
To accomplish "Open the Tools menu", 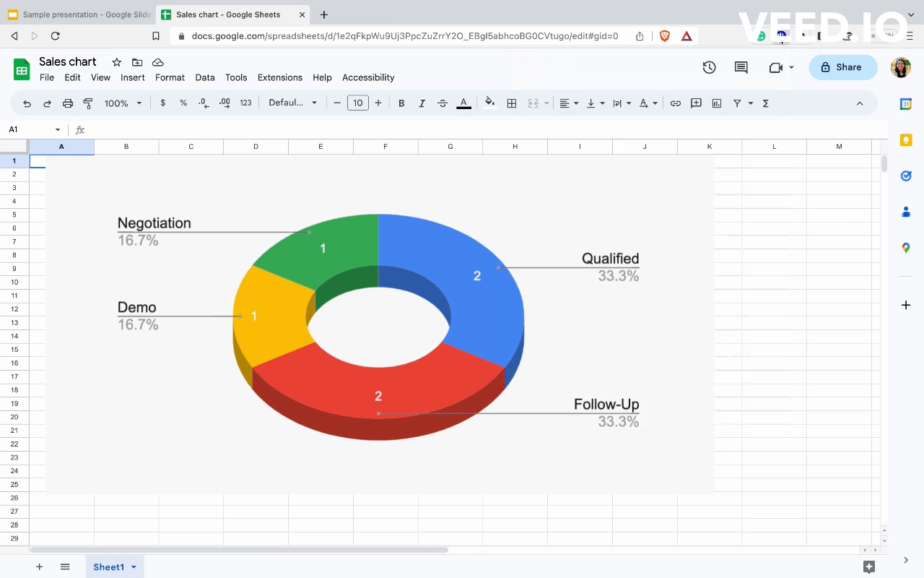I will [x=236, y=77].
